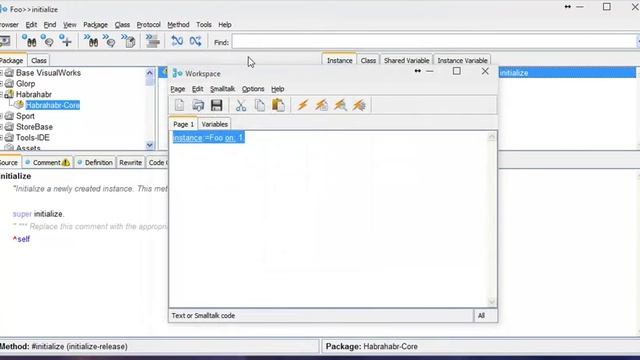The height and width of the screenshot is (360, 640).
Task: Switch to the Instance Variable tab
Action: coord(462,60)
